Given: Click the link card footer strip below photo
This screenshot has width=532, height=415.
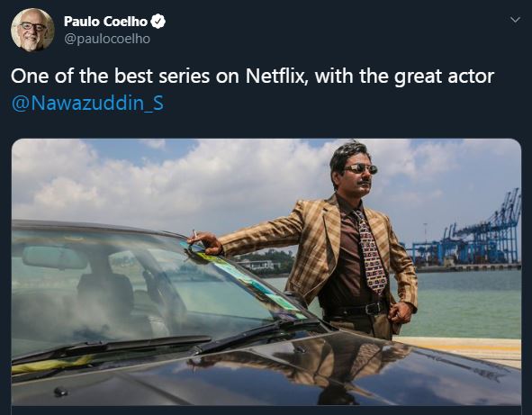Looking at the screenshot, I should click(x=266, y=410).
